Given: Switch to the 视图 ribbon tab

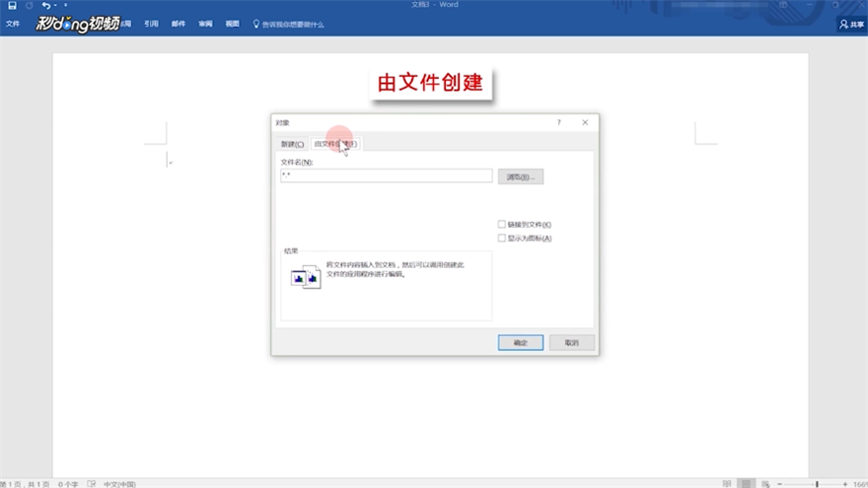Looking at the screenshot, I should pos(233,24).
